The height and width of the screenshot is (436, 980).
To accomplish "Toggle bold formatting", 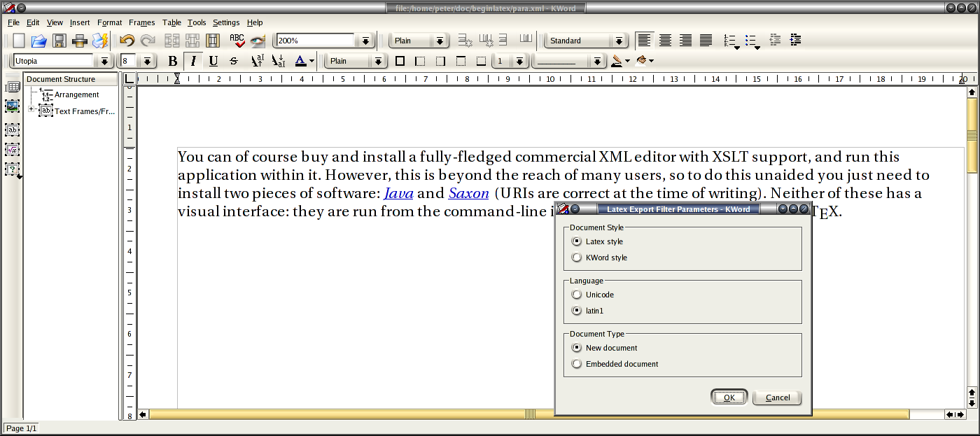I will (x=173, y=61).
